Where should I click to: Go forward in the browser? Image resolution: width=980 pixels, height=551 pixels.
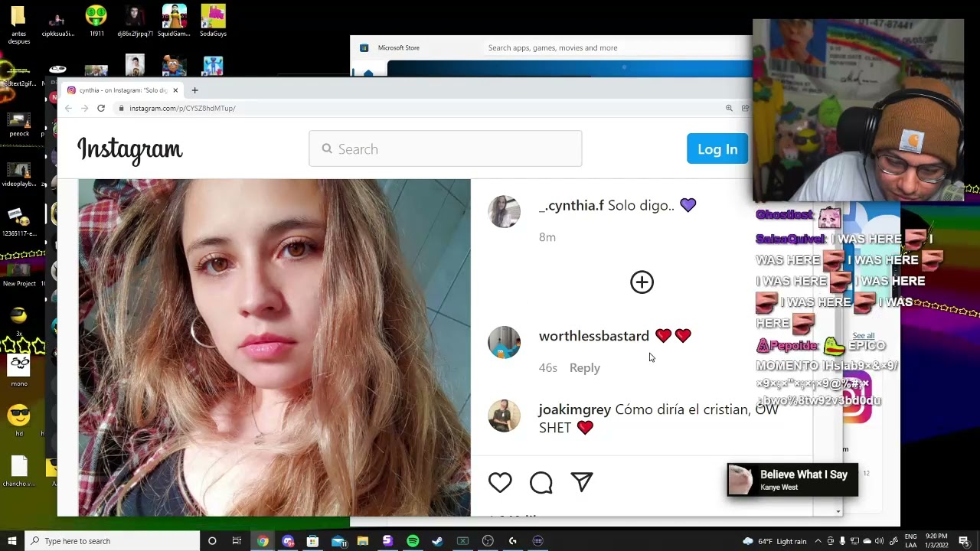(x=84, y=108)
